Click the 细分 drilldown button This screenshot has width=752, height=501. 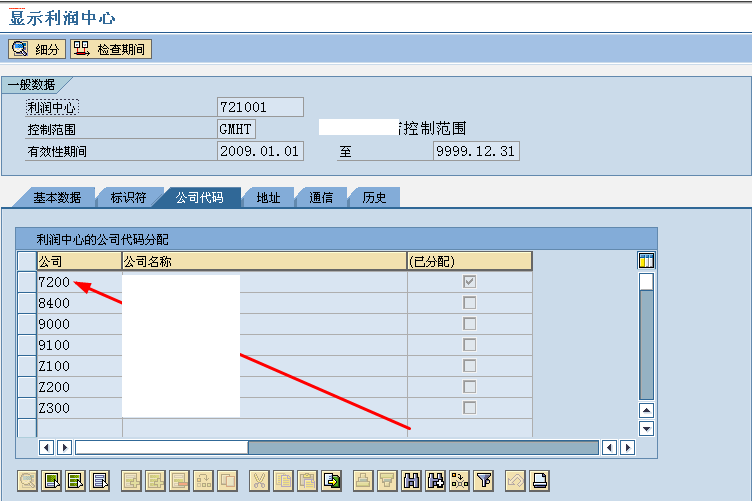pyautogui.click(x=36, y=49)
